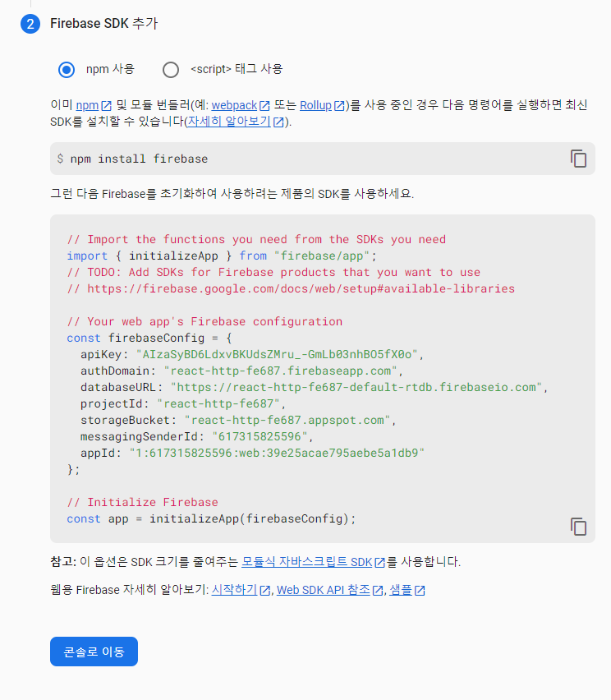Image resolution: width=611 pixels, height=700 pixels.
Task: Click the import initializeApp code line
Action: 222,256
